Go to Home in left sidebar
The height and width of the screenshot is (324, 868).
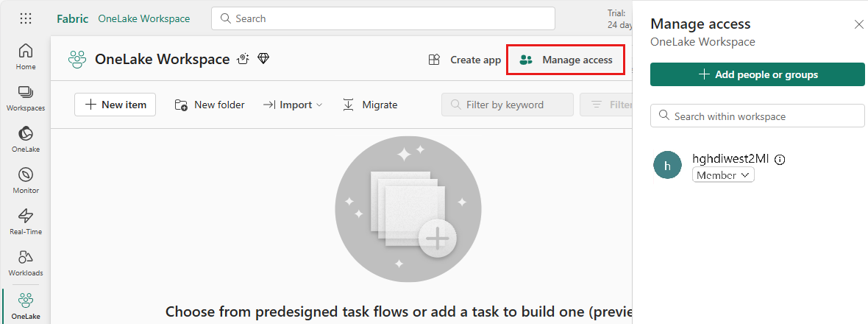[26, 57]
